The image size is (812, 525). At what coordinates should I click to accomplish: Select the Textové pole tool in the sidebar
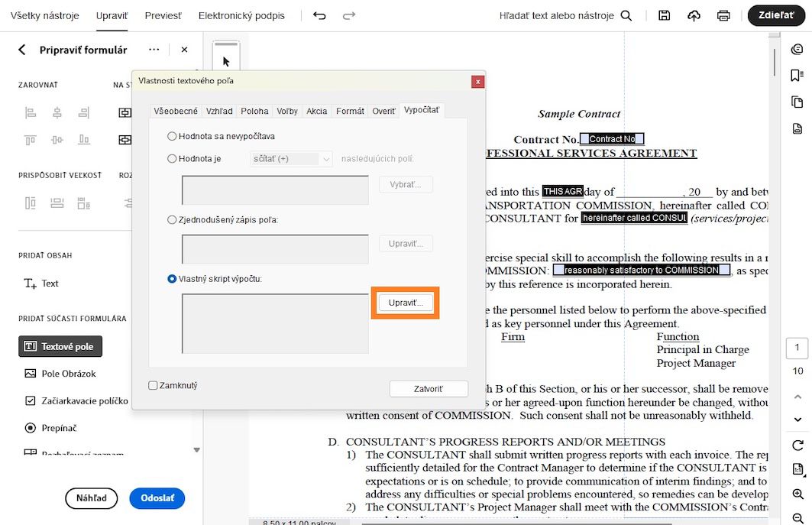point(60,345)
